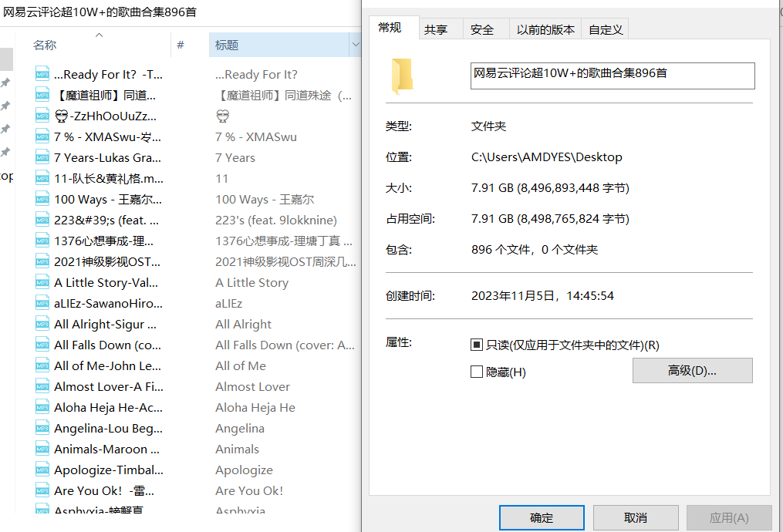Viewport: 783px width, 532px height.
Task: Click the title cell '223's (feat. 9lokknine)'
Action: pyautogui.click(x=276, y=220)
